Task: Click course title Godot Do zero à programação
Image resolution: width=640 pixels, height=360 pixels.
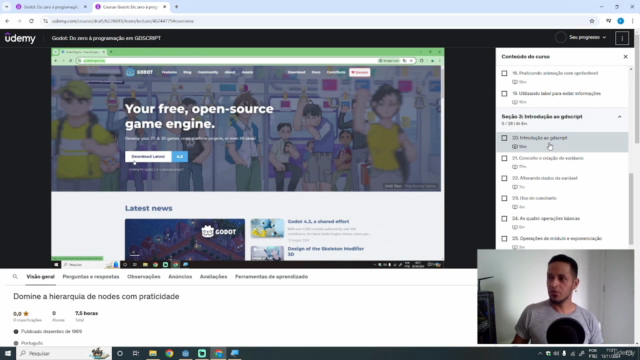Action: point(106,38)
